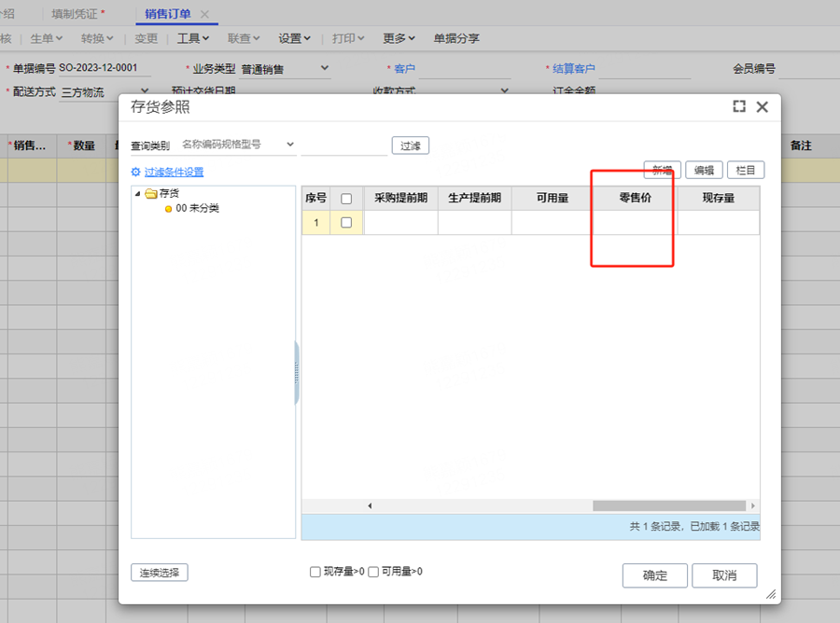Open the 过滤条件设置 link
Viewport: 840px width, 623px height.
point(174,172)
